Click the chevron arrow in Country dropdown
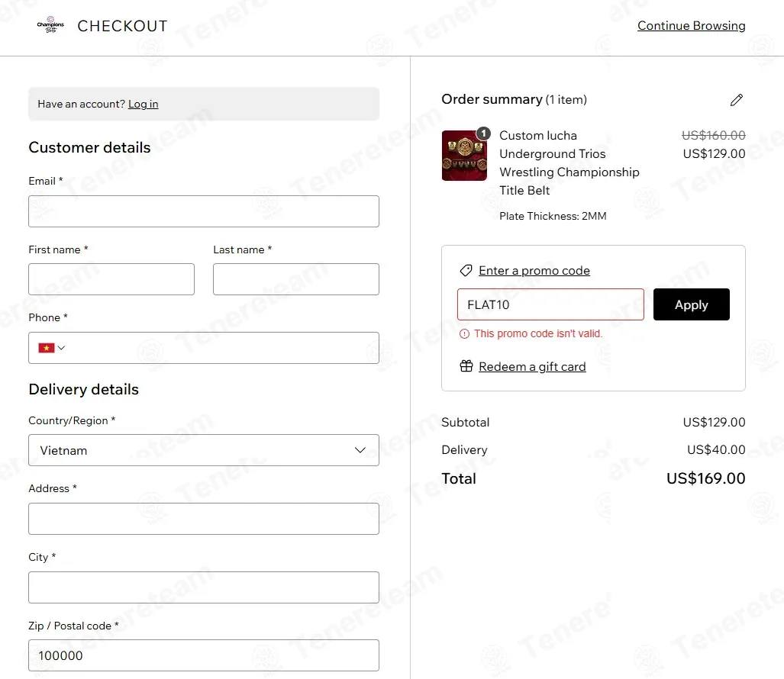Image resolution: width=784 pixels, height=679 pixels. click(360, 450)
